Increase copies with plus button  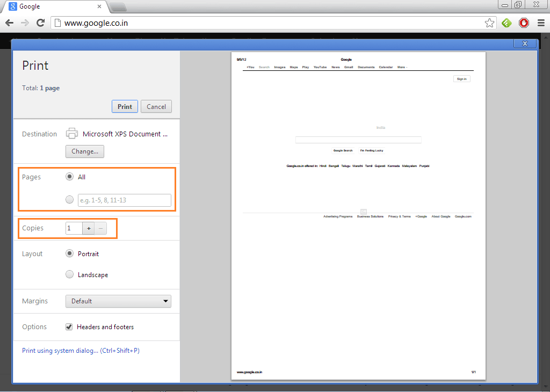[89, 228]
